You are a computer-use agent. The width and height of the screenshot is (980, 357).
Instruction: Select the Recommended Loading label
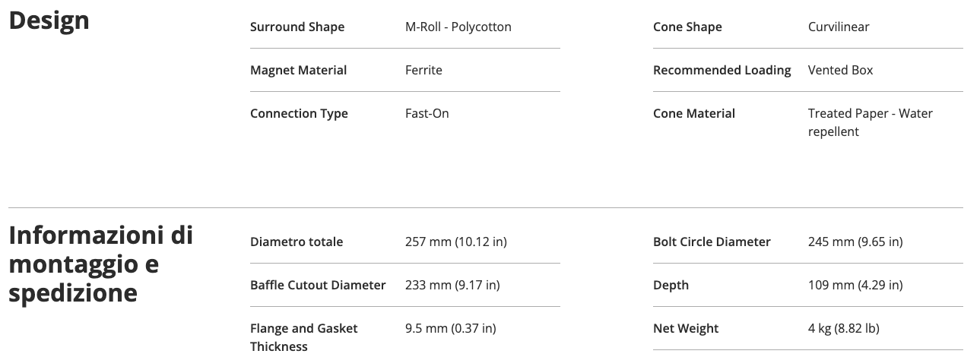tap(722, 71)
